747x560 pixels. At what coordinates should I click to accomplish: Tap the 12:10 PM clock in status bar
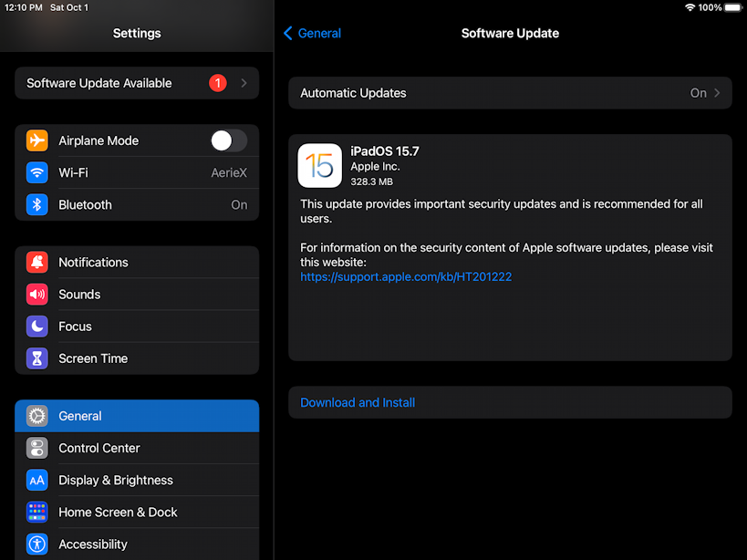pyautogui.click(x=24, y=7)
